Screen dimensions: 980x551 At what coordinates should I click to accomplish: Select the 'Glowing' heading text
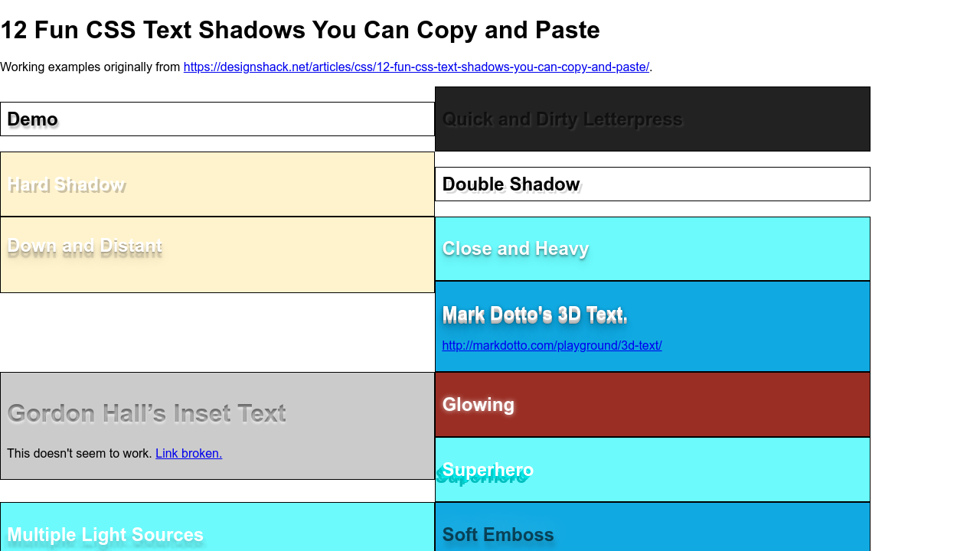tap(478, 405)
